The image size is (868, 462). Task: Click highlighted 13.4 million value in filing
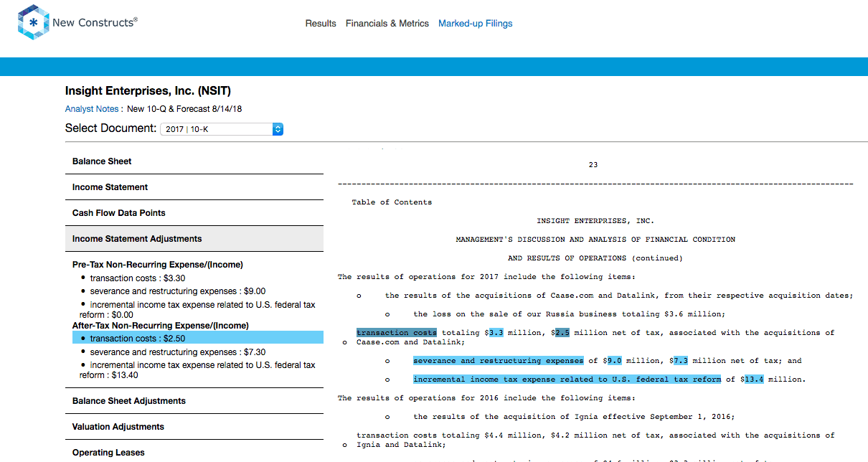coord(754,379)
